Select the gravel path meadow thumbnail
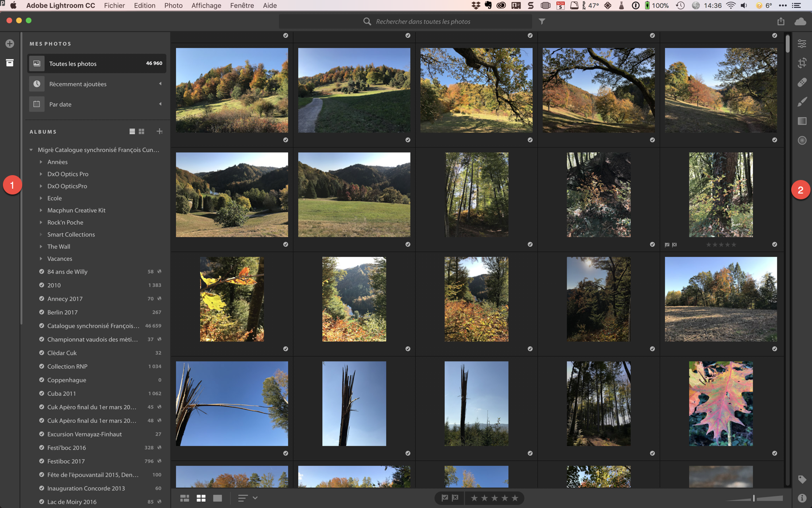Screen dimensions: 812x508 click(354, 90)
